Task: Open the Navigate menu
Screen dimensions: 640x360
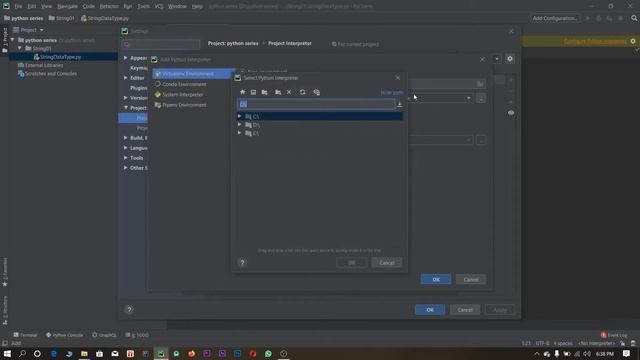Action: 67,6
